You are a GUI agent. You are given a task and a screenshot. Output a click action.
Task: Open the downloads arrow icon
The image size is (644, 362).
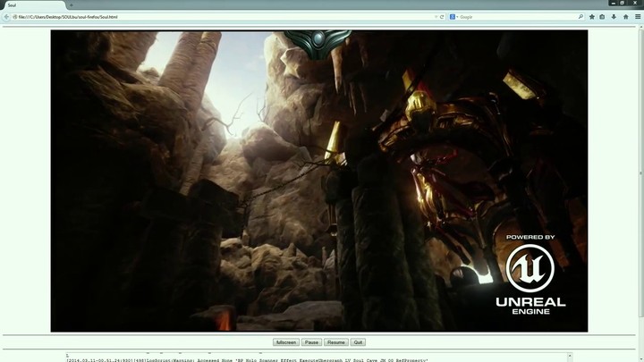pos(614,17)
